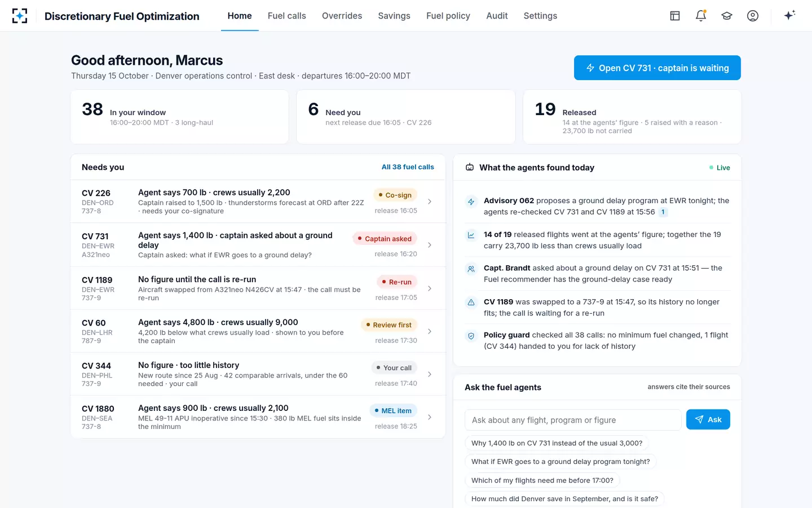Viewport: 812px width, 508px height.
Task: Click citation badge 1 on Advisory 062
Action: point(663,212)
